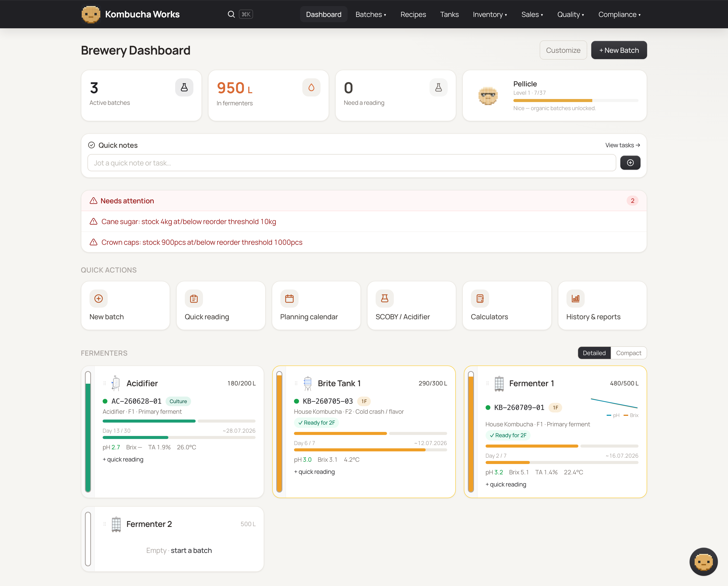The width and height of the screenshot is (728, 586).
Task: Click the ⌘K shortcut badge
Action: (246, 14)
